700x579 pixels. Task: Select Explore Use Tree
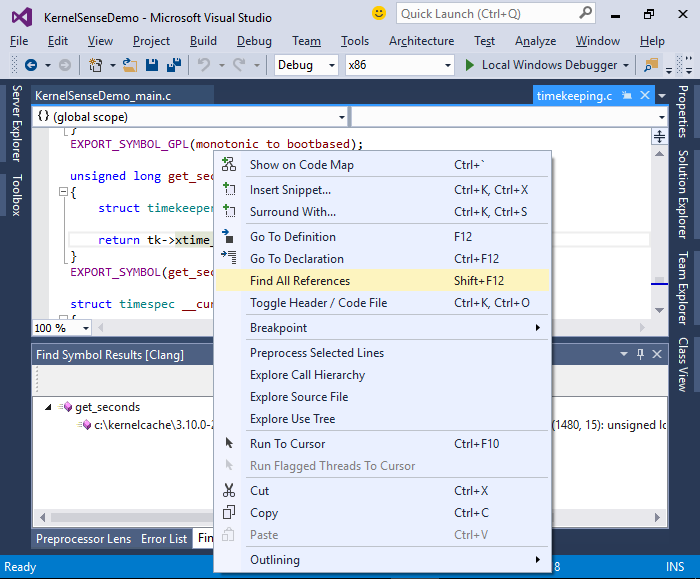click(383, 418)
